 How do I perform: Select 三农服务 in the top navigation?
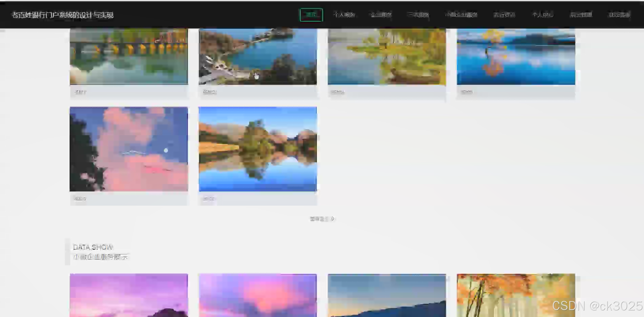click(418, 15)
